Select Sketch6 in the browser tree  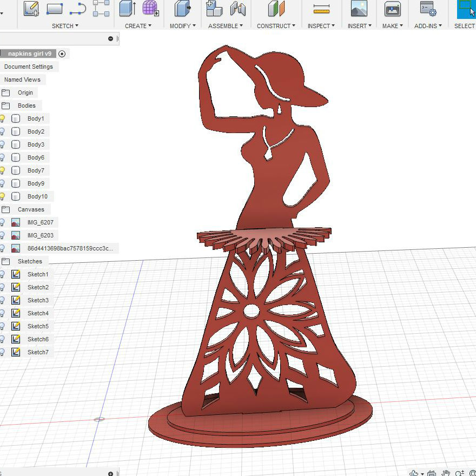[x=38, y=339]
